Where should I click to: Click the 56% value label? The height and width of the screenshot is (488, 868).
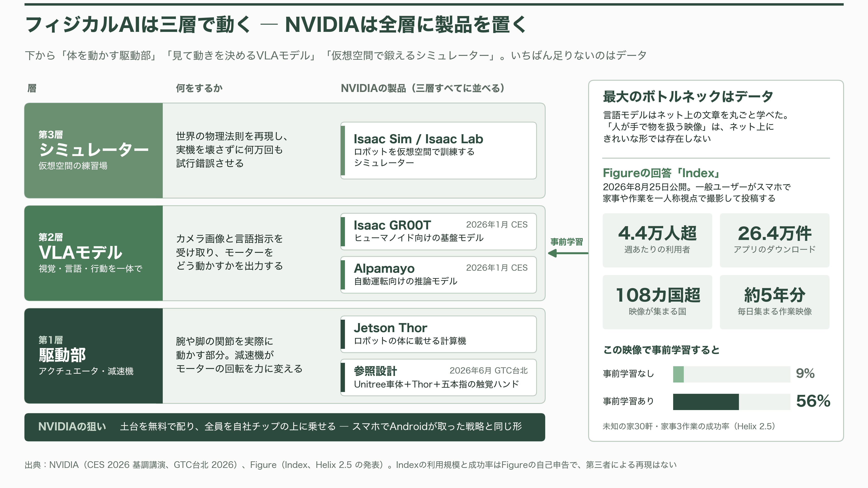click(813, 401)
